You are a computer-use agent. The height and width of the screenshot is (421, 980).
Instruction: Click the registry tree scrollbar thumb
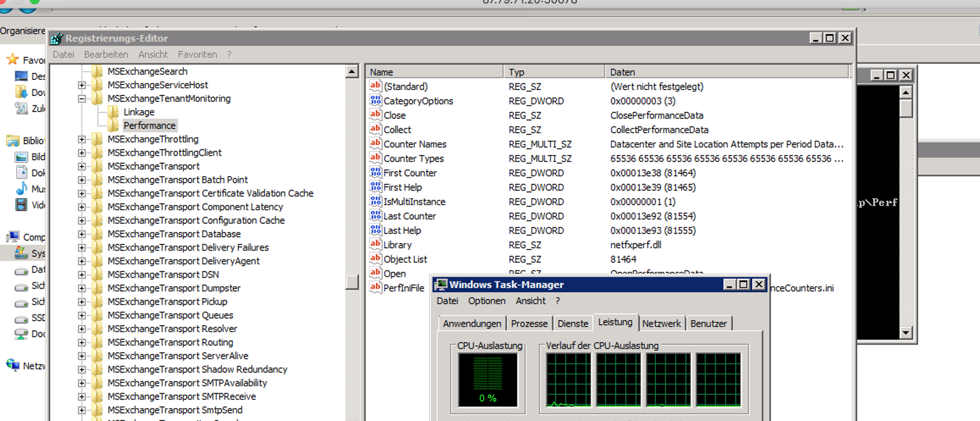(352, 282)
